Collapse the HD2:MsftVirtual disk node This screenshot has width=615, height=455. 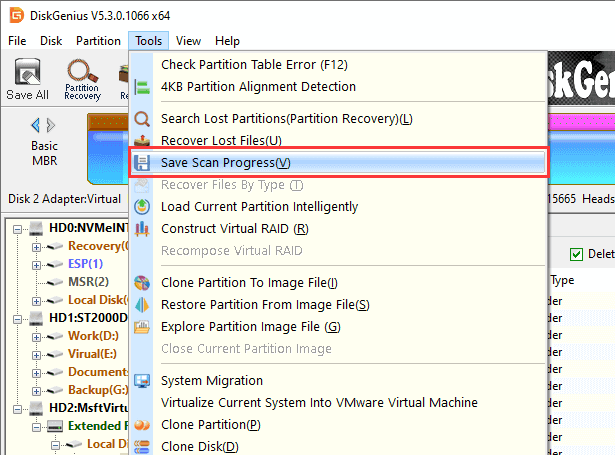click(x=22, y=408)
